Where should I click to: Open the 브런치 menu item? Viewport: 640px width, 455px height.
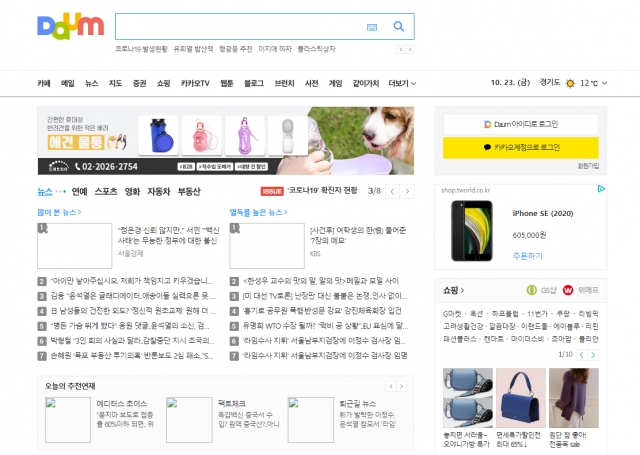[284, 83]
